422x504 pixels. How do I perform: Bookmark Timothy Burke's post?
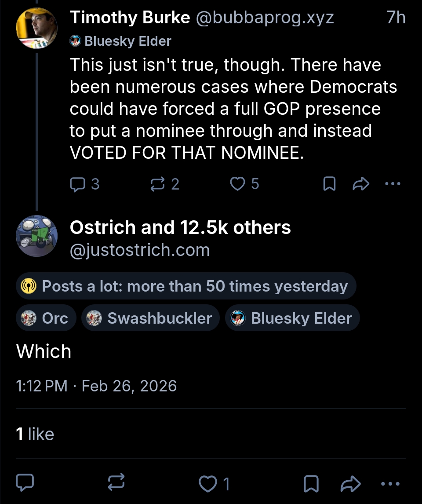(329, 184)
